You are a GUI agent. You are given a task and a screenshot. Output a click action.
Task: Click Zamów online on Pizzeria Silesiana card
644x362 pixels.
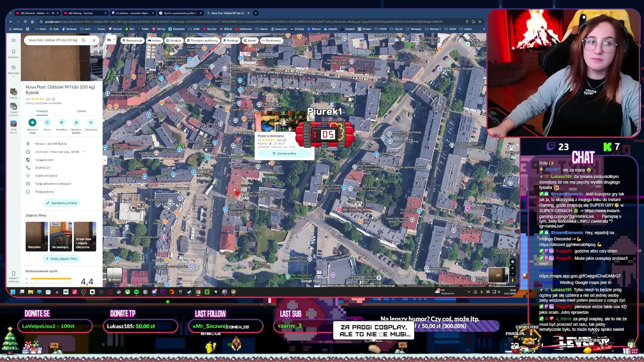pyautogui.click(x=285, y=153)
